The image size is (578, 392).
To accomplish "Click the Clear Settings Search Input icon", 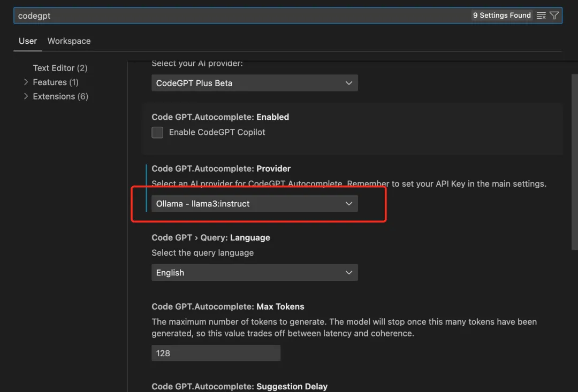I will click(x=541, y=16).
